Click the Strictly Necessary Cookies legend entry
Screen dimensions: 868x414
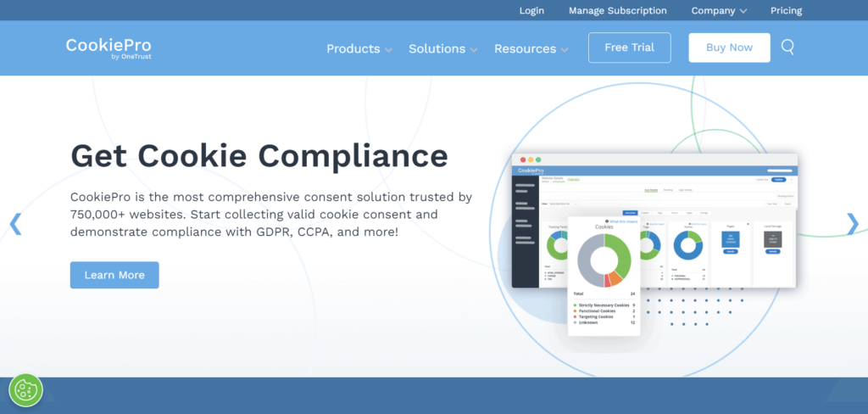(x=604, y=305)
